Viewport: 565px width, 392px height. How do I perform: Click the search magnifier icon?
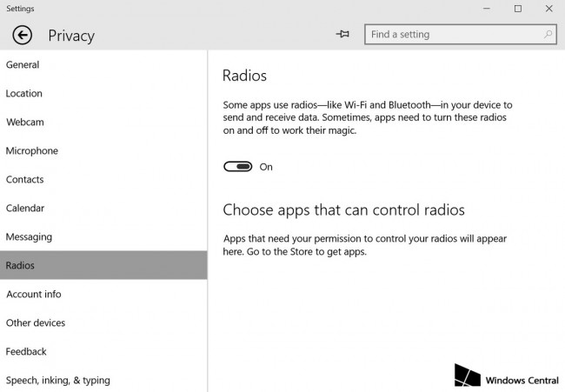point(548,35)
